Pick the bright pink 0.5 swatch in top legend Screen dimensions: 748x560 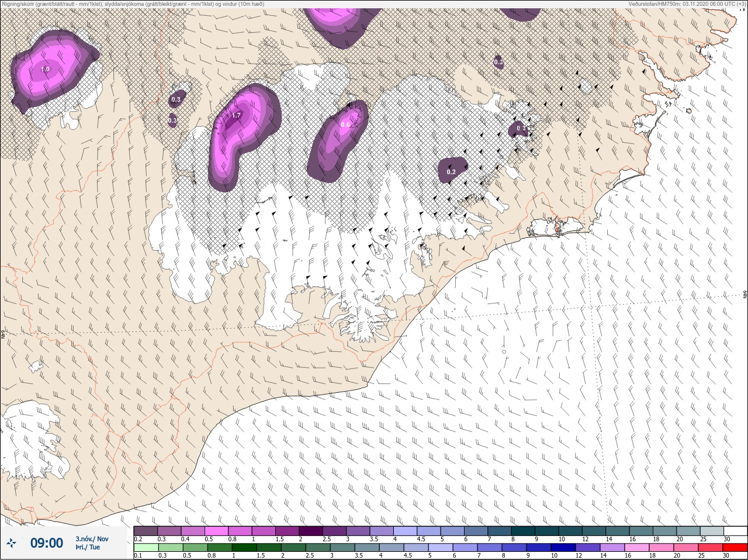tap(217, 531)
